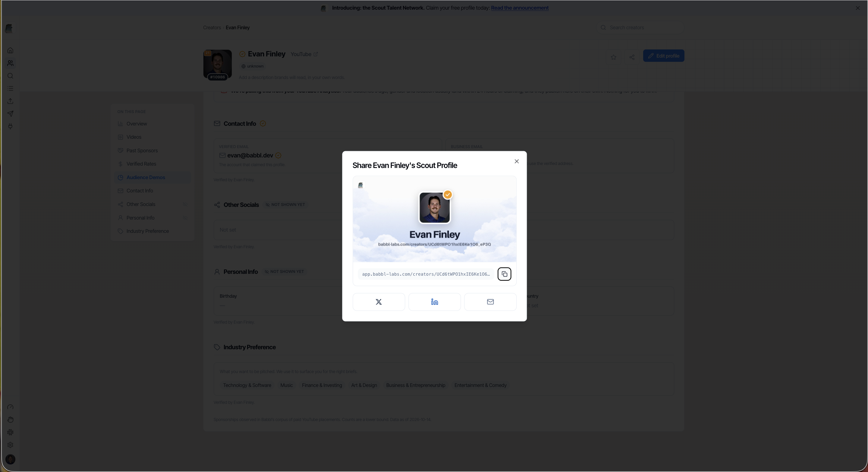
Task: Open the Read the announcement link
Action: (x=520, y=8)
